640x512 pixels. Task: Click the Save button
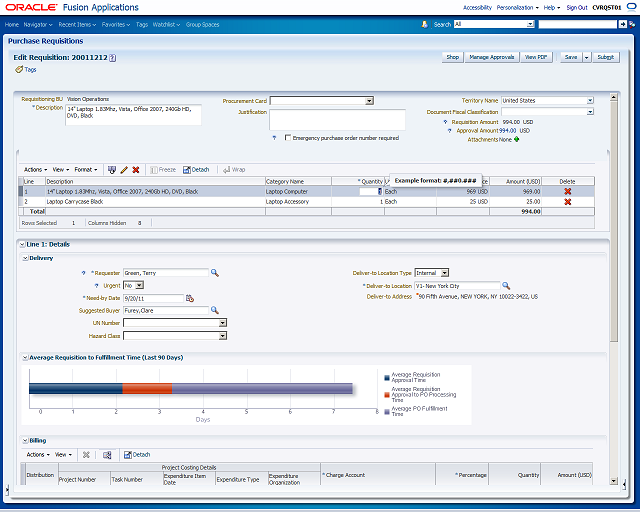571,58
